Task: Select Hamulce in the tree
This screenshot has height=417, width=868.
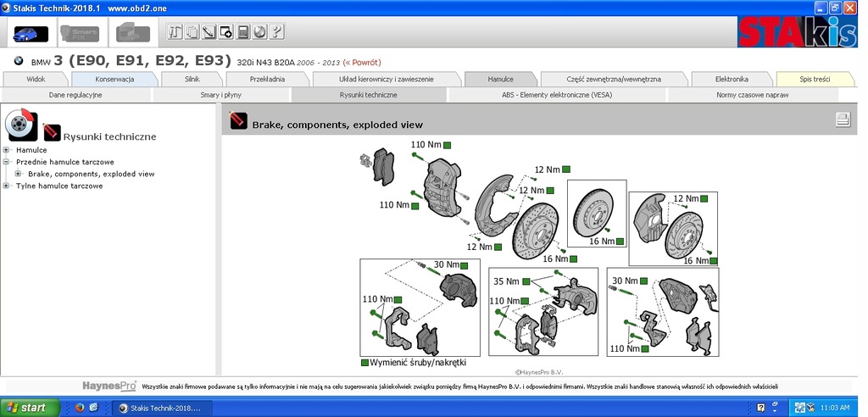Action: pos(31,150)
